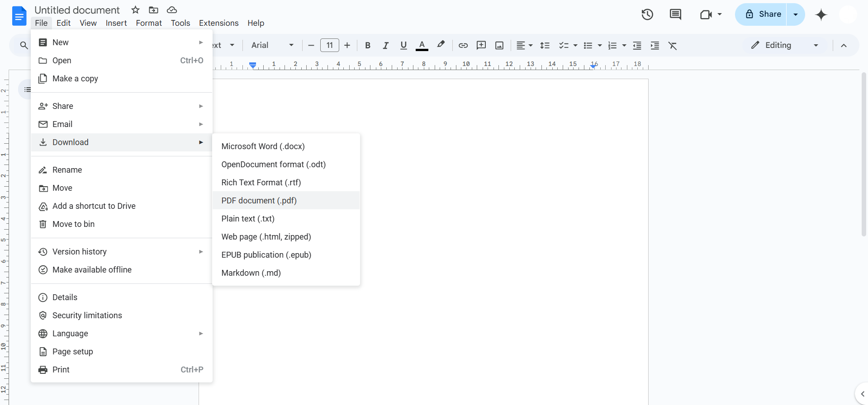The width and height of the screenshot is (868, 405).
Task: Click the clear formatting icon
Action: pos(672,46)
